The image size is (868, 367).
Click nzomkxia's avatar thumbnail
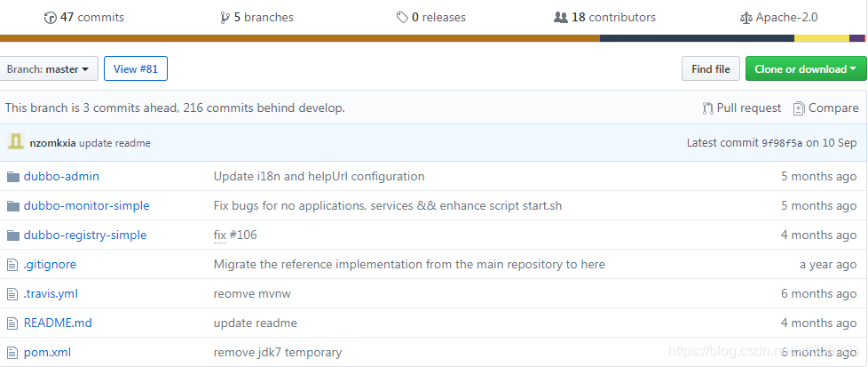click(x=16, y=142)
